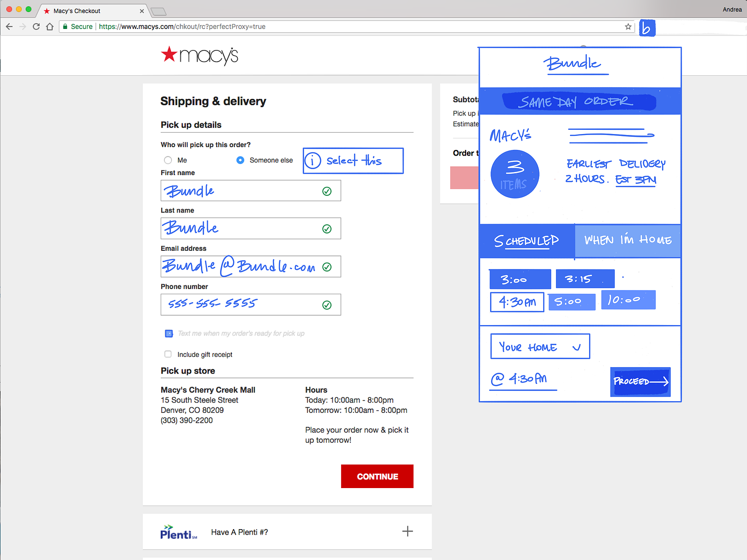Screen dimensions: 747x560
Task: Open the Bundle extension 'b' icon
Action: (x=647, y=28)
